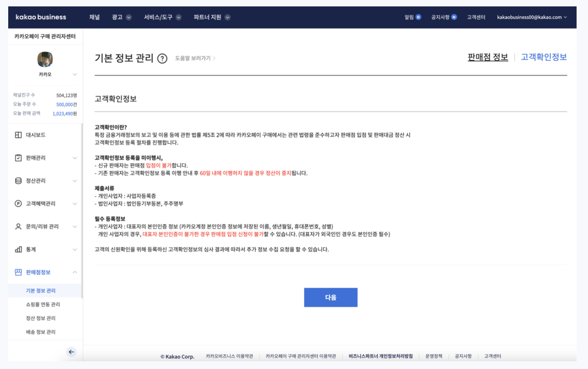This screenshot has width=588, height=369.
Task: Click the 문의/리뷰 관리 person icon
Action: click(18, 227)
